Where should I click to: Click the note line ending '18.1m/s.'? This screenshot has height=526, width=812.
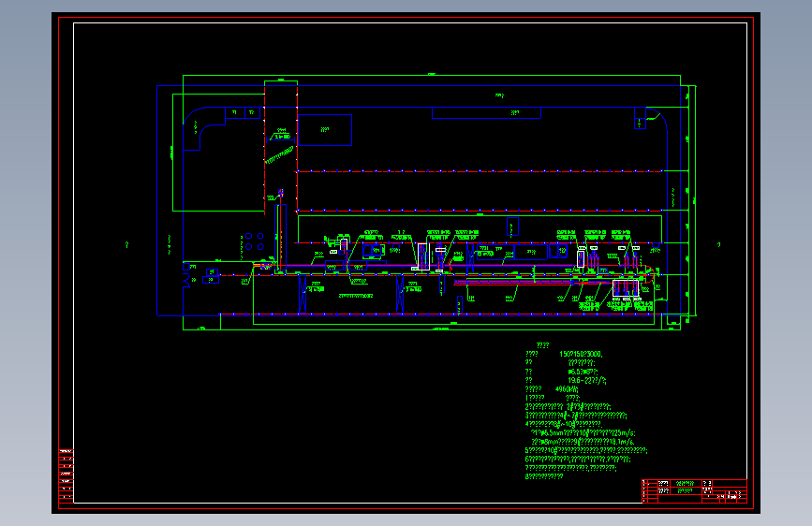point(583,442)
